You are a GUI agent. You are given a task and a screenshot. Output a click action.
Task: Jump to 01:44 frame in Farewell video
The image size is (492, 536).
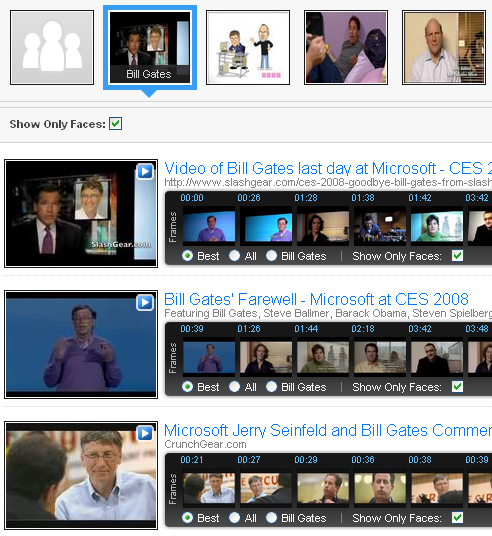click(323, 357)
